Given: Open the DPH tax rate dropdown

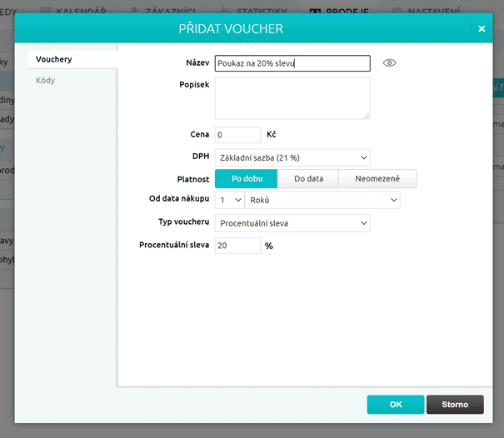Looking at the screenshot, I should pyautogui.click(x=292, y=157).
